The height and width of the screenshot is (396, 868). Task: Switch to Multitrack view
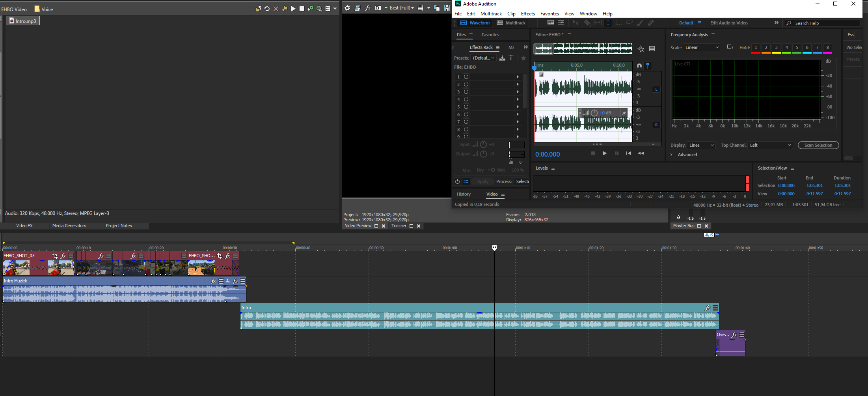[x=511, y=23]
